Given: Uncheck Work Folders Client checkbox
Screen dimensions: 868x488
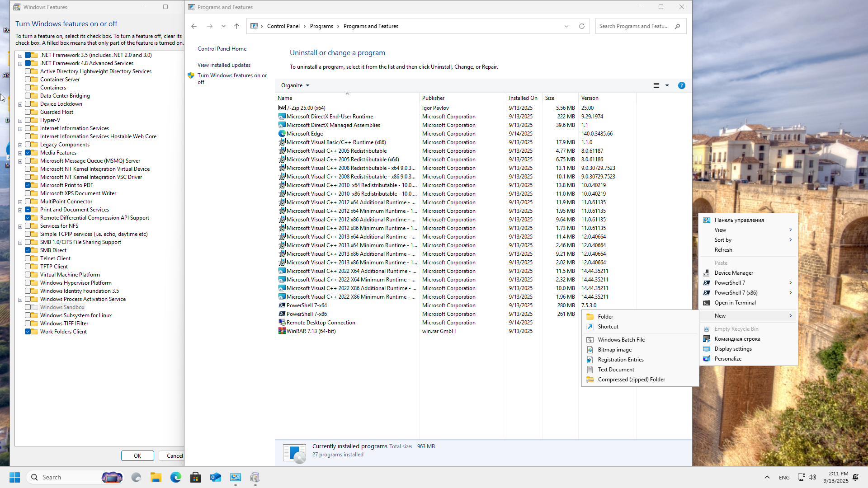Looking at the screenshot, I should [x=28, y=332].
